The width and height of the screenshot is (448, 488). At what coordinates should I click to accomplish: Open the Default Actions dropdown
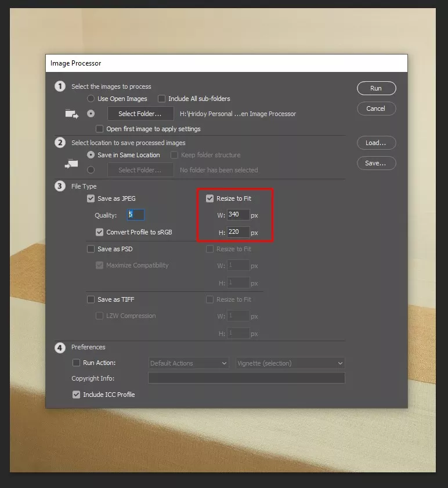pos(189,363)
